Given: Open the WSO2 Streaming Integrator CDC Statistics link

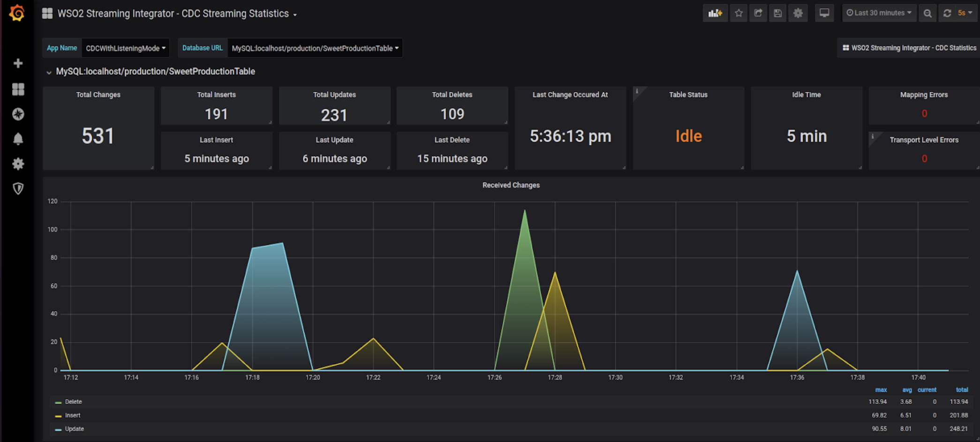Looking at the screenshot, I should tap(909, 48).
